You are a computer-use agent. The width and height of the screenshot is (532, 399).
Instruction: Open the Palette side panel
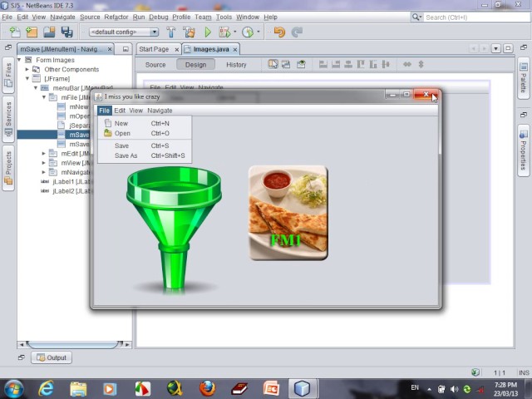524,78
